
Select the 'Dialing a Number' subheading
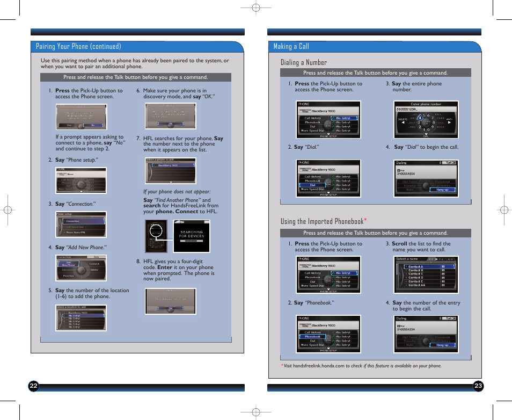(303, 62)
